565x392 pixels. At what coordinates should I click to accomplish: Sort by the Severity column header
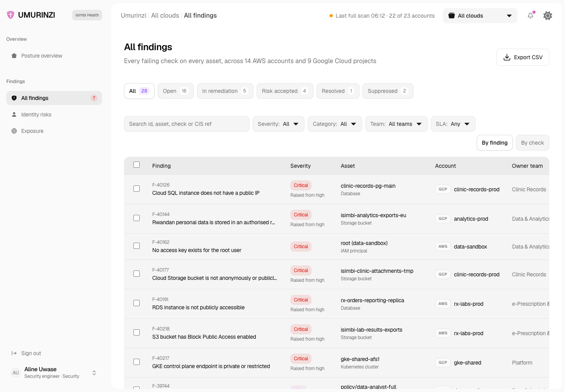point(301,166)
